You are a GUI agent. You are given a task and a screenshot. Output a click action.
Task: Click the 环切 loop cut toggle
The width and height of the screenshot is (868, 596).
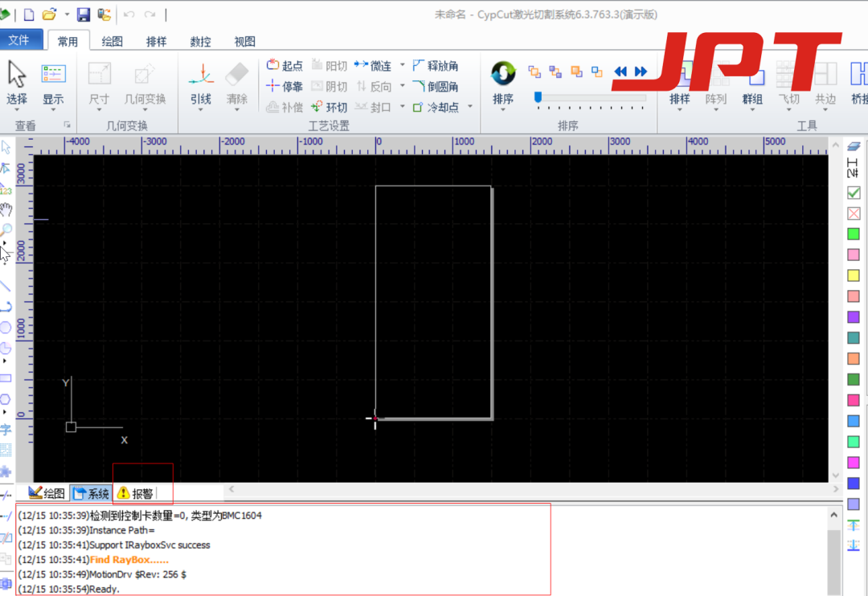pyautogui.click(x=330, y=108)
